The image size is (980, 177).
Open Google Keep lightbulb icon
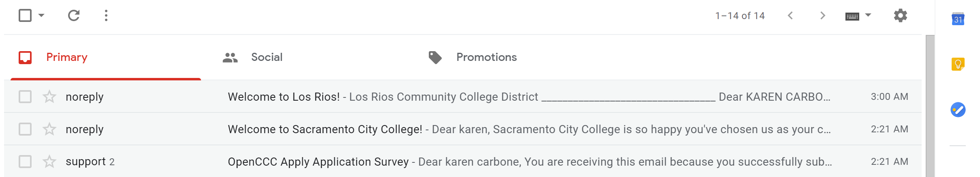coord(958,64)
